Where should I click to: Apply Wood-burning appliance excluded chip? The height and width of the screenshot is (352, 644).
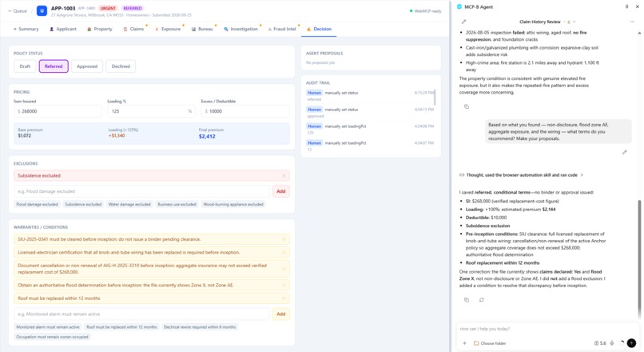point(233,204)
